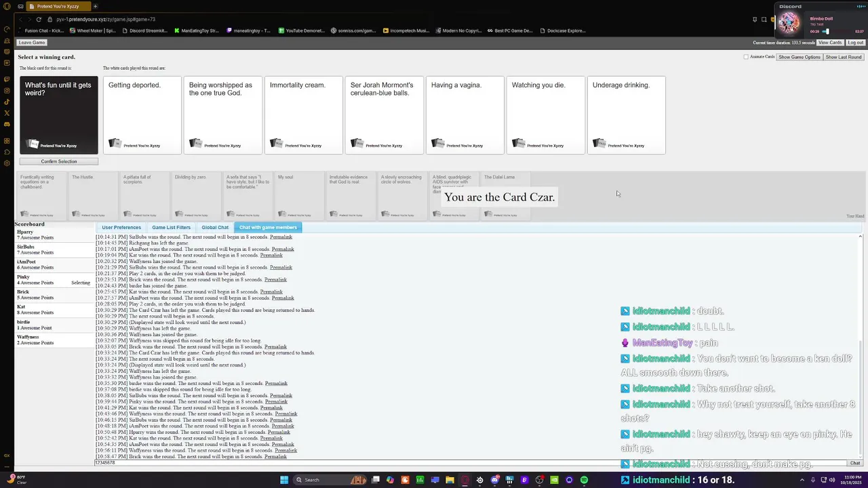Select the Chat with game members tab
This screenshot has width=868, height=488.
point(268,228)
